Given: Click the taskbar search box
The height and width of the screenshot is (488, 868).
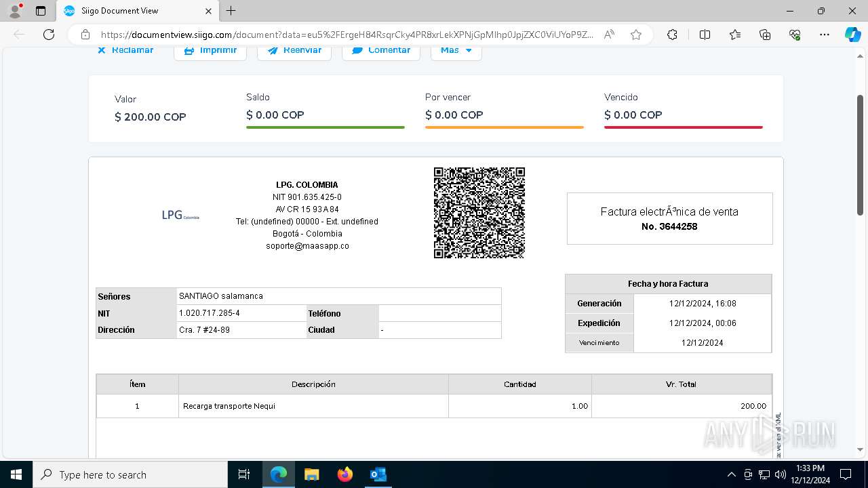Looking at the screenshot, I should (130, 474).
